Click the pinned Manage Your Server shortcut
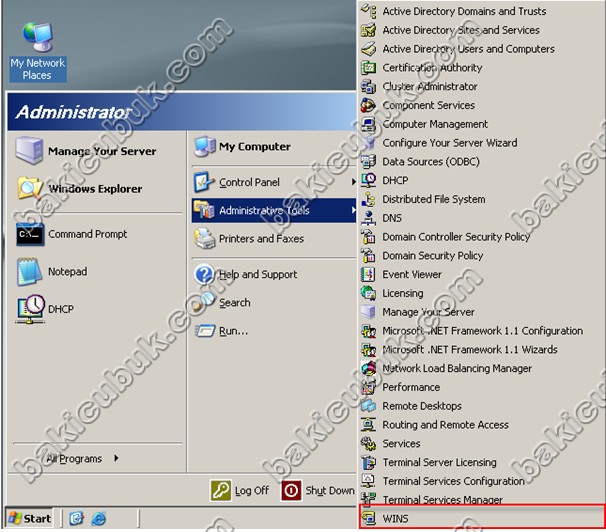The height and width of the screenshot is (532, 606). pyautogui.click(x=97, y=151)
